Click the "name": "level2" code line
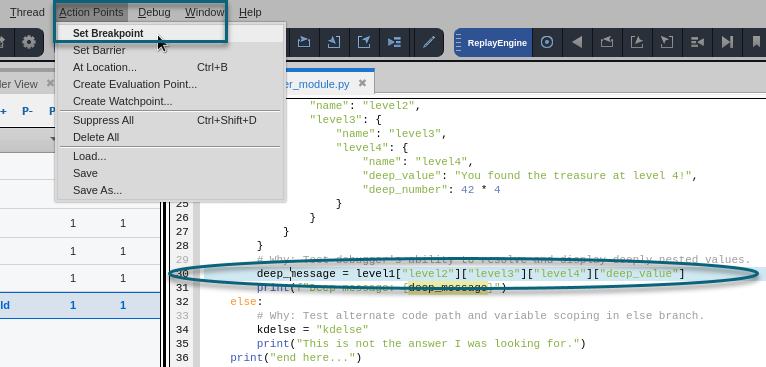Viewport: 766px width, 367px height. pos(365,105)
